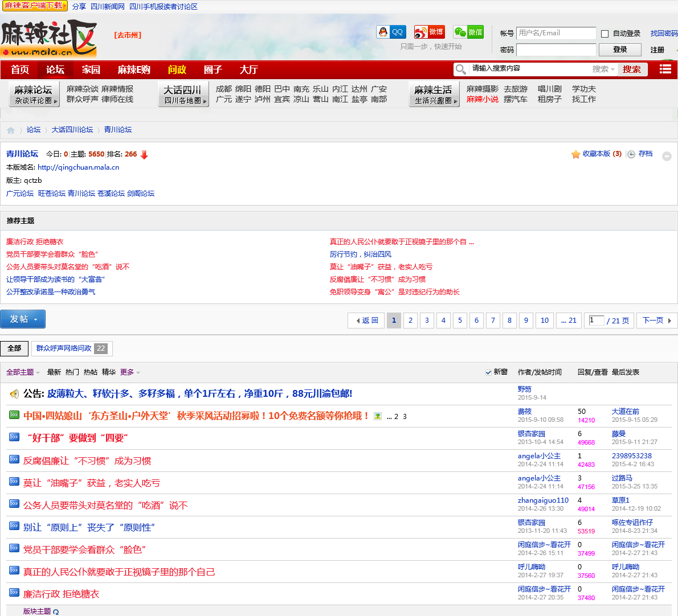This screenshot has height=616, width=678.
Task: Click the 下一页 next page button
Action: (656, 321)
